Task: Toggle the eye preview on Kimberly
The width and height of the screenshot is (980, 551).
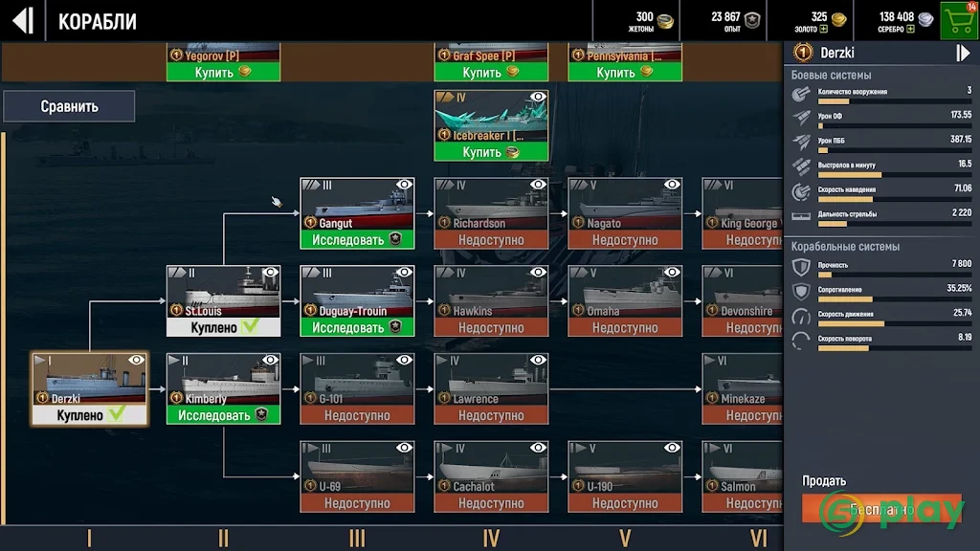Action: [x=271, y=360]
